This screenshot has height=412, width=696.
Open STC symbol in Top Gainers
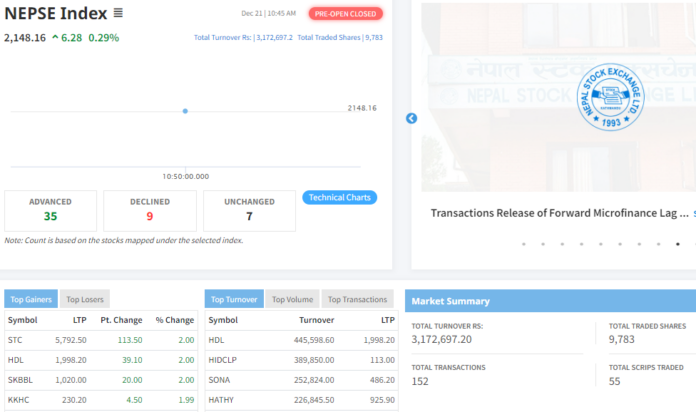click(x=17, y=340)
